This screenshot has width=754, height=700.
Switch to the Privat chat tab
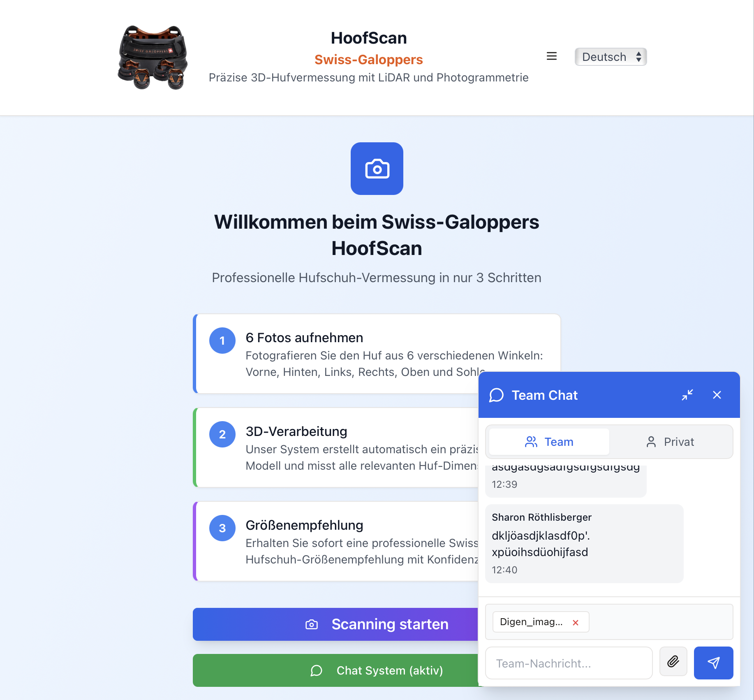(670, 442)
